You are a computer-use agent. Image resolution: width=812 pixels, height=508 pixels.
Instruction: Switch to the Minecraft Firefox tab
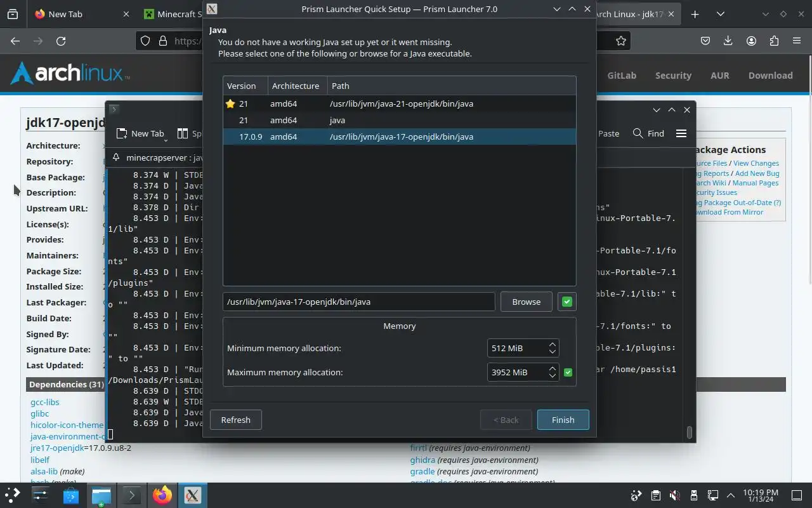pos(171,14)
